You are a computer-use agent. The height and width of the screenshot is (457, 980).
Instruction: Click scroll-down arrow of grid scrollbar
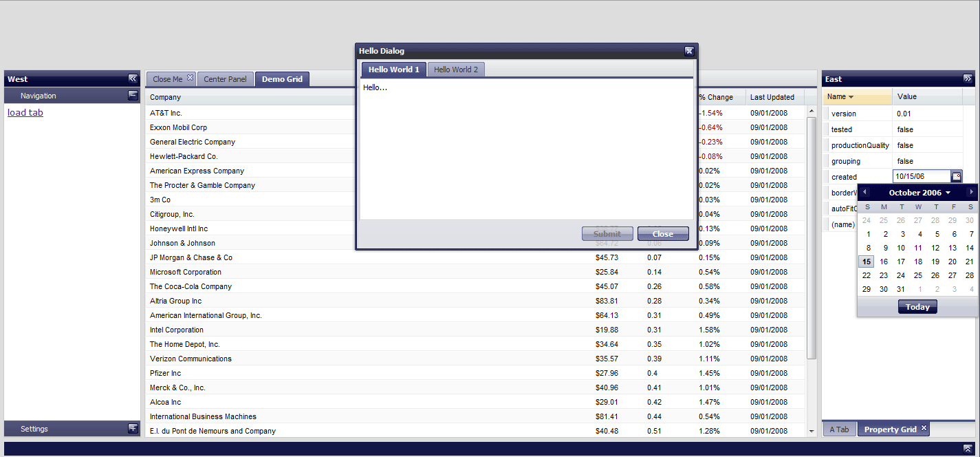tap(812, 432)
